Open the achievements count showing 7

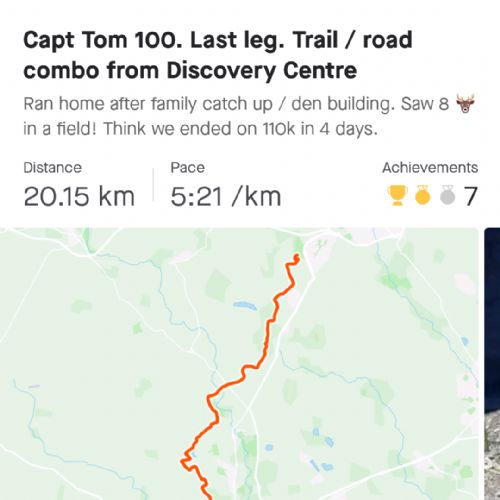coord(470,196)
